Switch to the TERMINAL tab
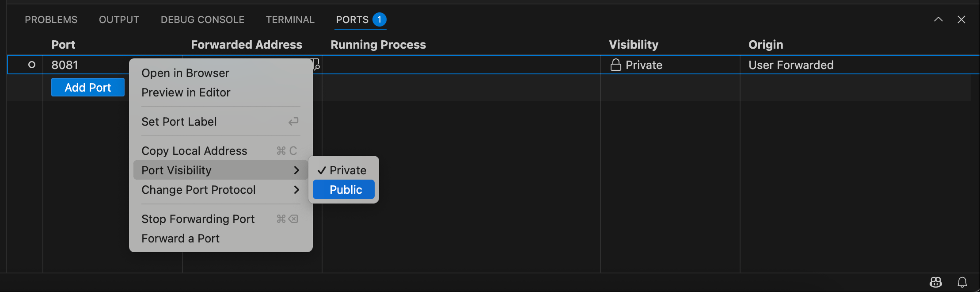 point(290,19)
